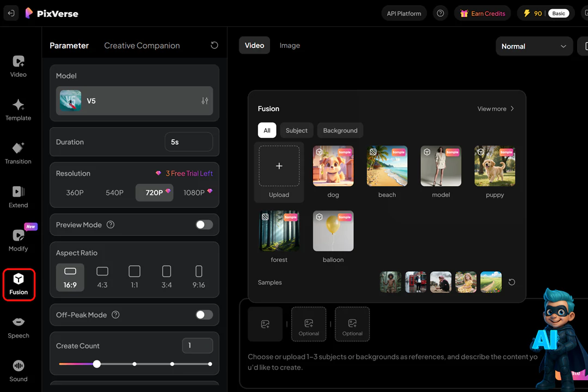588x392 pixels.
Task: Click the help question mark icon
Action: pyautogui.click(x=440, y=14)
